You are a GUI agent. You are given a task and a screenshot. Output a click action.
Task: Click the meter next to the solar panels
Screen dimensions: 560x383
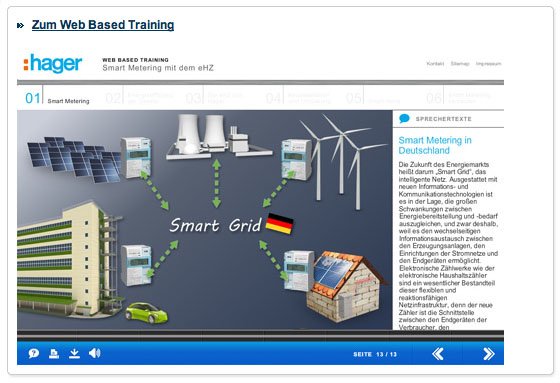point(136,157)
